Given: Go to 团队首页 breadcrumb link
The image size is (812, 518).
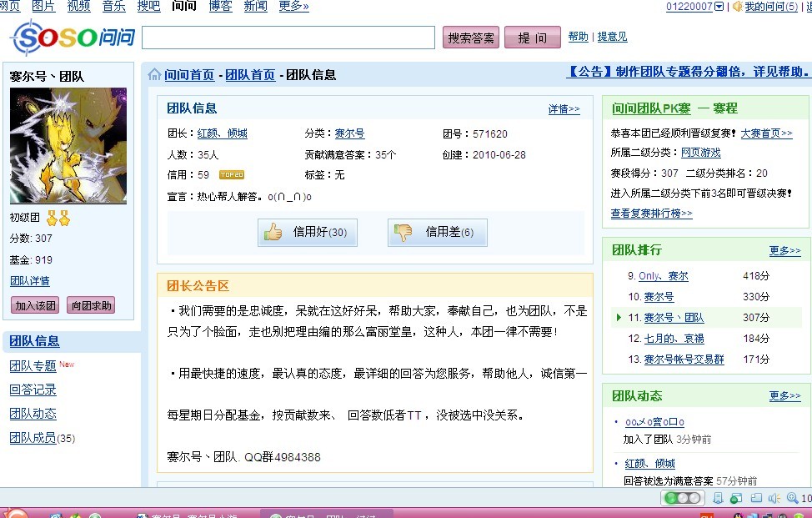Looking at the screenshot, I should pos(250,75).
